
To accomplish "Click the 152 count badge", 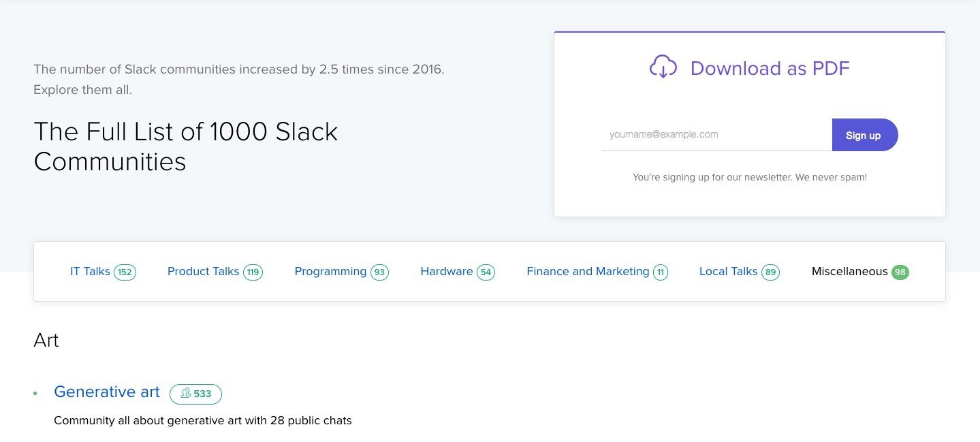I will coord(125,272).
